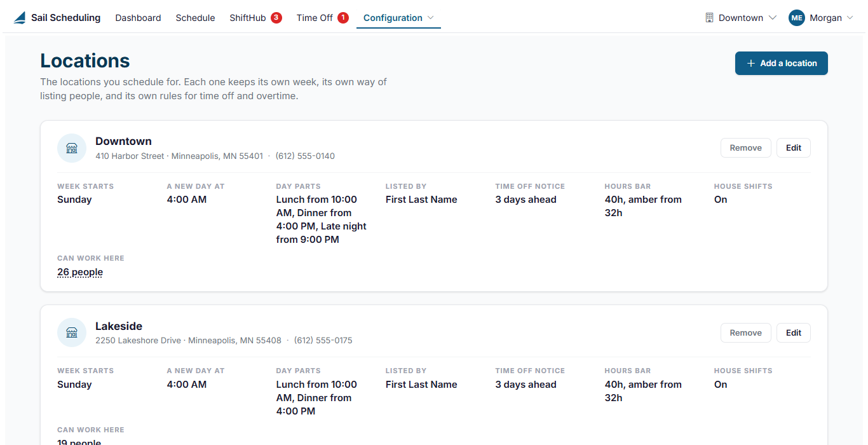
Task: Click the Time Off badge showing 1
Action: point(343,18)
